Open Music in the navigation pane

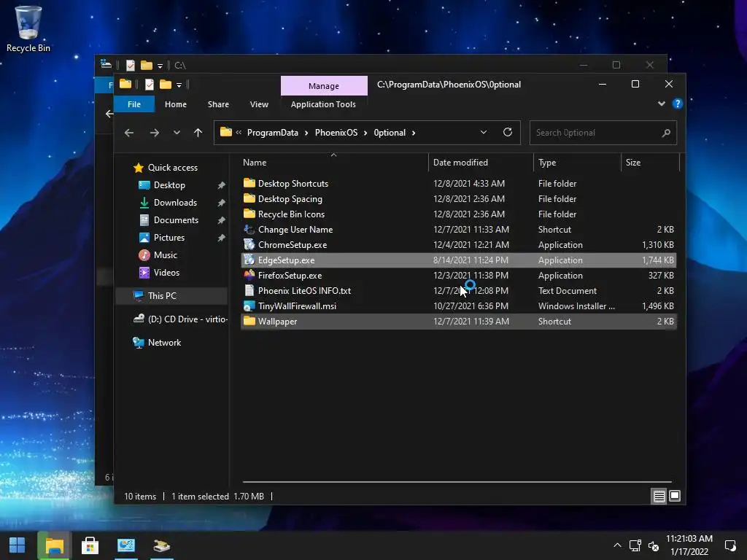[166, 255]
